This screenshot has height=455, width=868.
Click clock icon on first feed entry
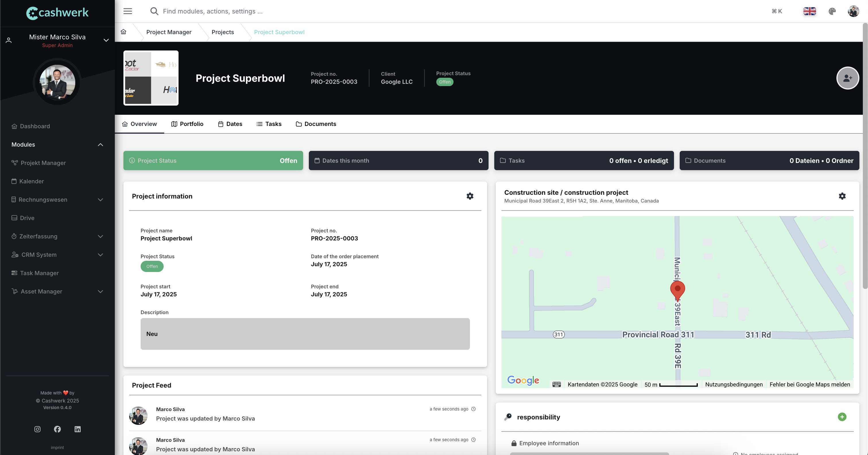pos(473,409)
